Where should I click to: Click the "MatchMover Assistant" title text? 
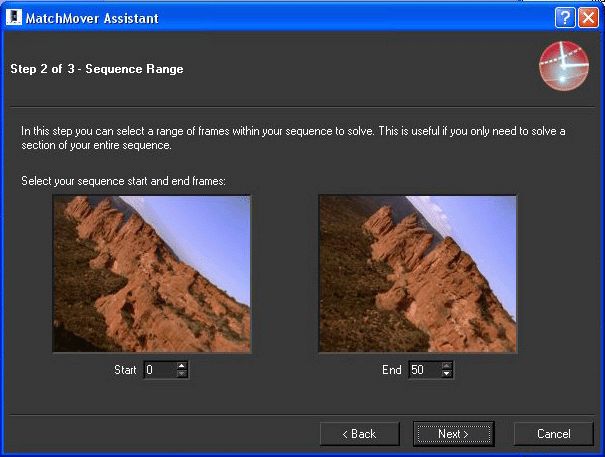pyautogui.click(x=92, y=18)
